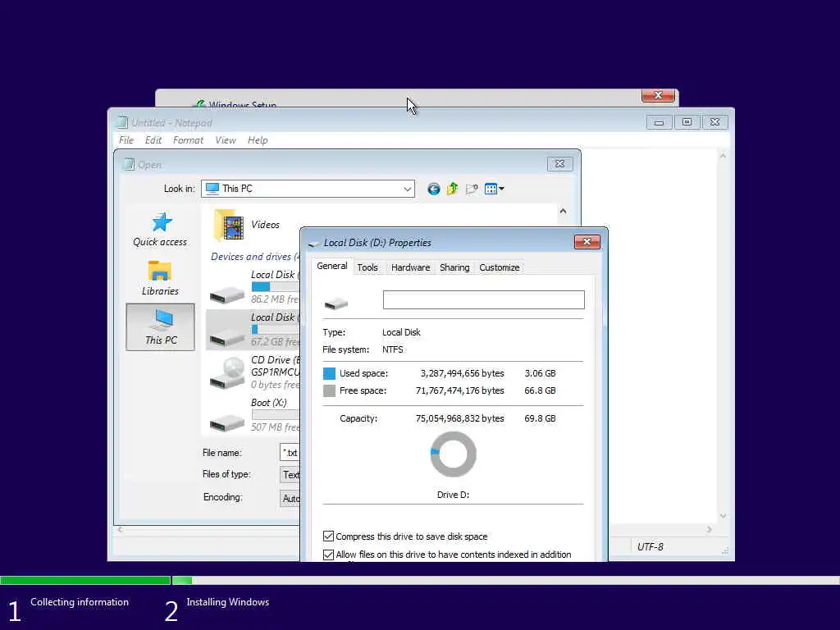
Task: Close the Local Disk (D:) Properties dialog
Action: coord(587,242)
